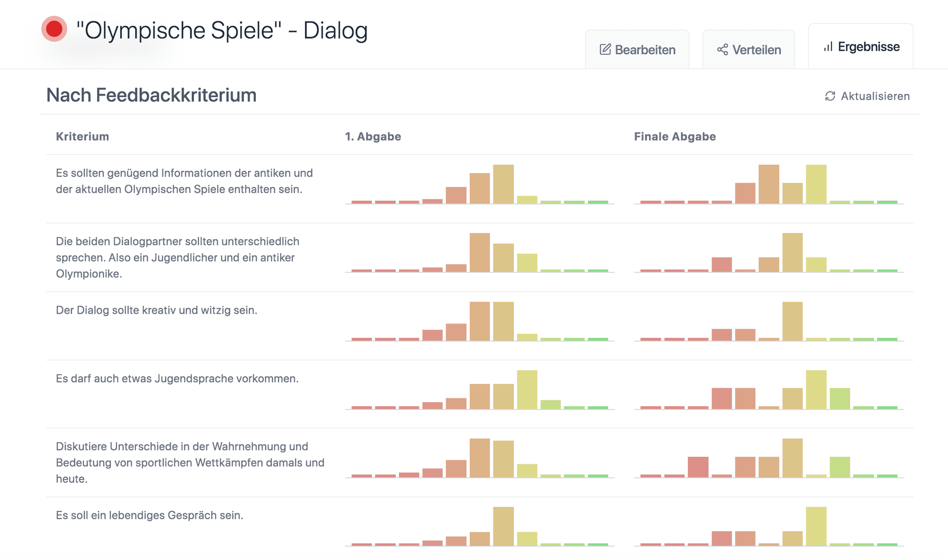This screenshot has height=560, width=948.
Task: Click the lebendiges Gespräch criterion text
Action: point(150,515)
